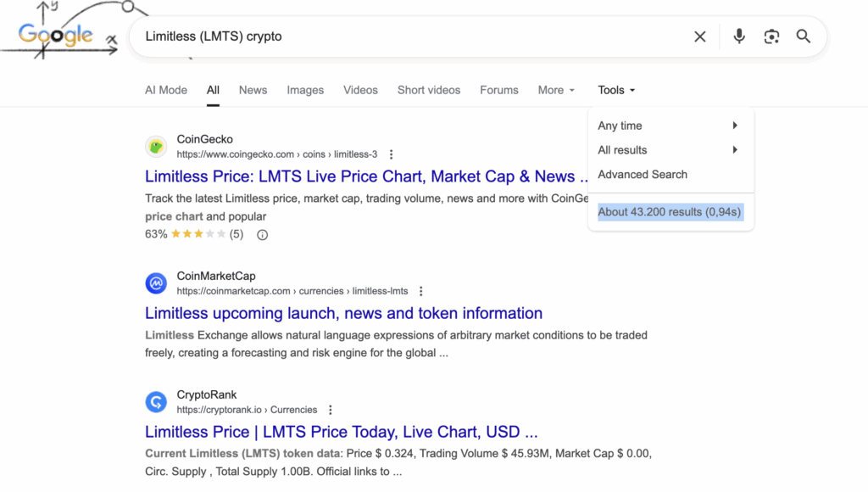This screenshot has height=492, width=868.
Task: Open CoinGecko result three-dot options
Action: tap(391, 154)
